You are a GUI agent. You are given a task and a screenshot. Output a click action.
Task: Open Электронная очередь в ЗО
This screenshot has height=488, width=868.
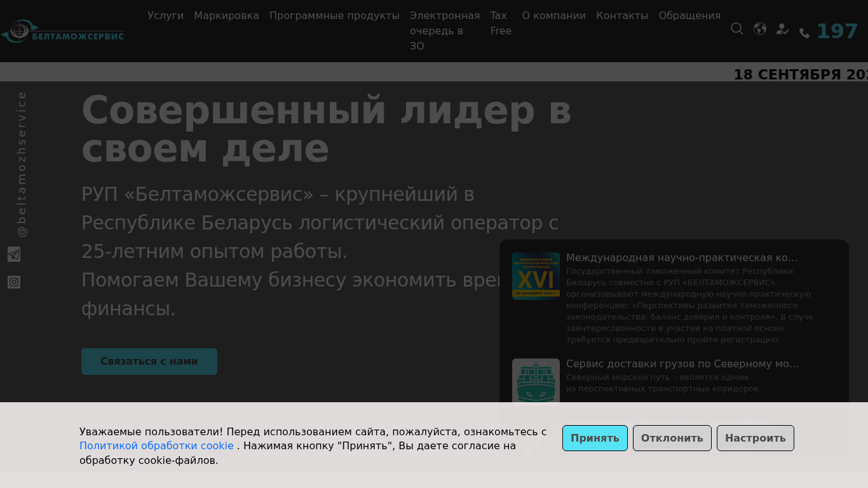[x=445, y=30]
